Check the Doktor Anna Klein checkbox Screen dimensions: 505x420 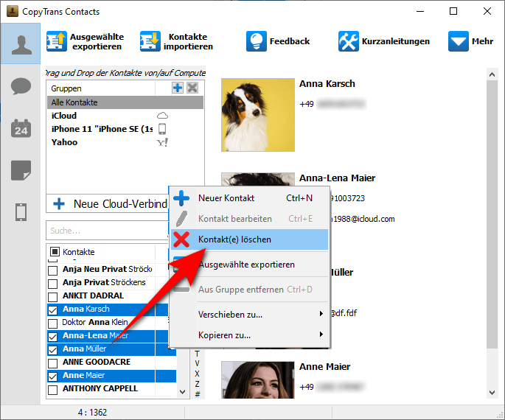point(52,323)
